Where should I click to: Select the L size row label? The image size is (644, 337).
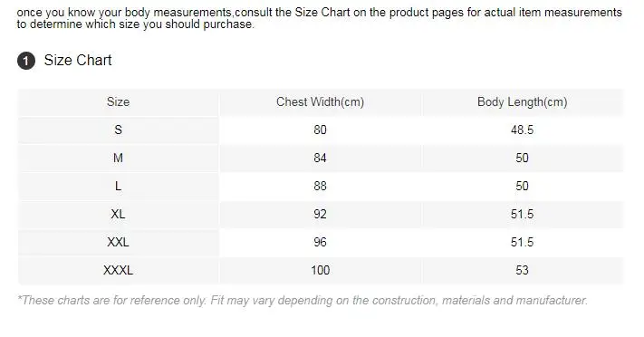tap(118, 186)
